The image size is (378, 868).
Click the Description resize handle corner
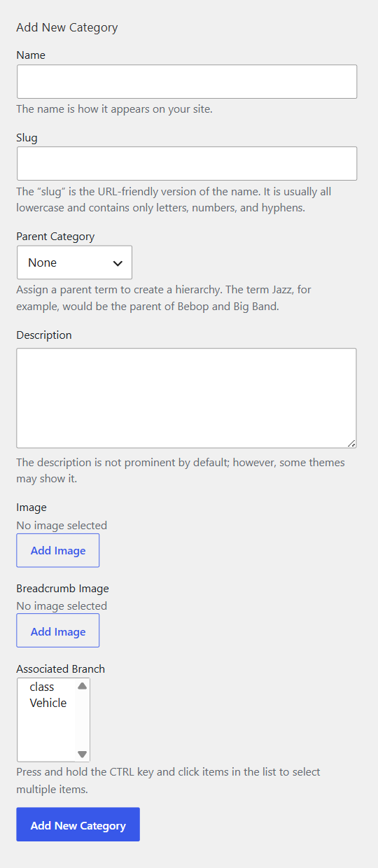click(x=351, y=443)
